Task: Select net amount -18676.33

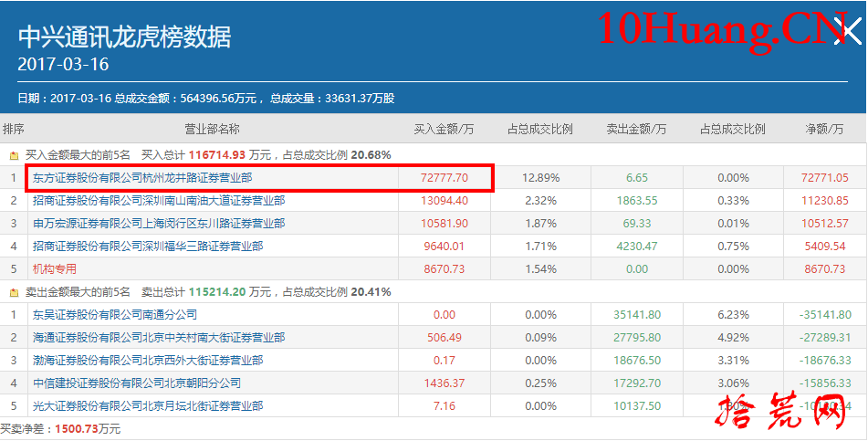Action: pyautogui.click(x=825, y=361)
